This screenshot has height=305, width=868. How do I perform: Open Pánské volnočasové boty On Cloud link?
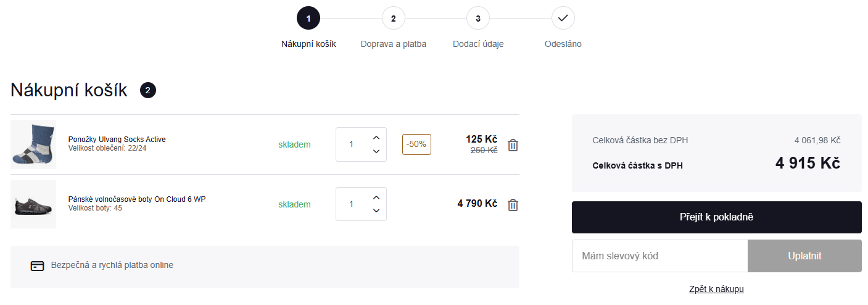(136, 199)
